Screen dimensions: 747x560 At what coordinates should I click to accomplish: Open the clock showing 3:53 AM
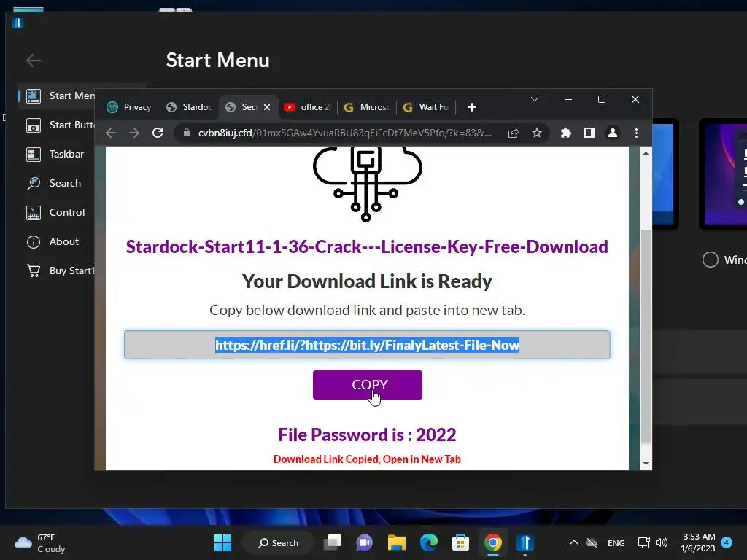click(x=698, y=542)
